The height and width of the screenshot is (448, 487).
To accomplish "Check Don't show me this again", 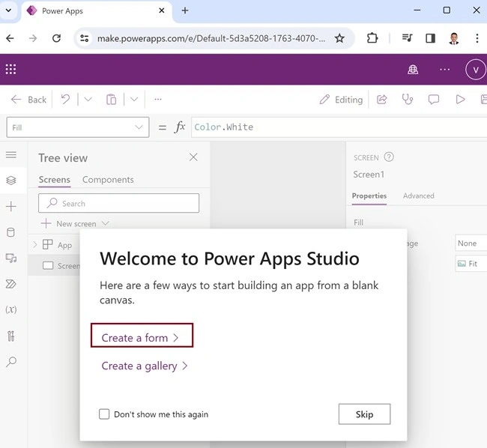I will 104,414.
